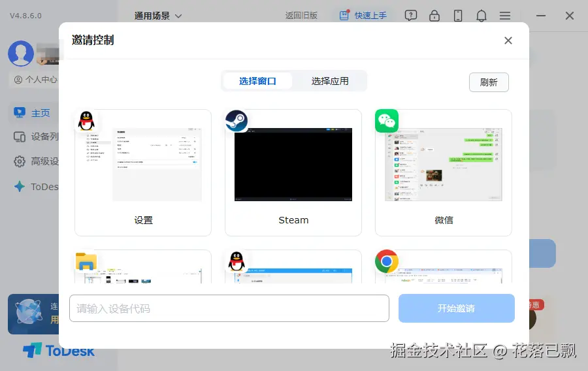Open 个人中心 in the sidebar
This screenshot has width=588, height=371.
pos(36,80)
